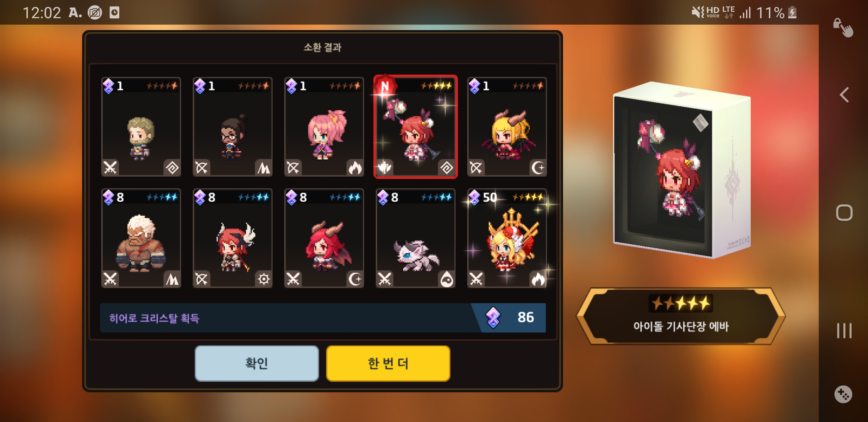
Task: Tap the fire element icon on pink-haired card
Action: pyautogui.click(x=355, y=167)
